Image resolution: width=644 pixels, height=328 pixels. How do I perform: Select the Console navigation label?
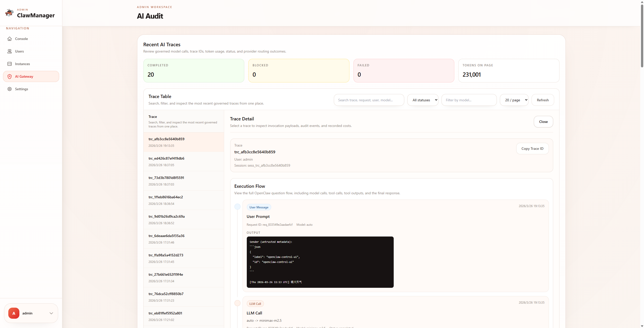pyautogui.click(x=21, y=39)
